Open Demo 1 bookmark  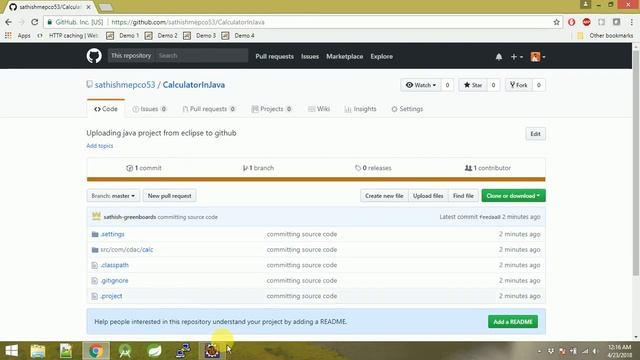[123, 36]
